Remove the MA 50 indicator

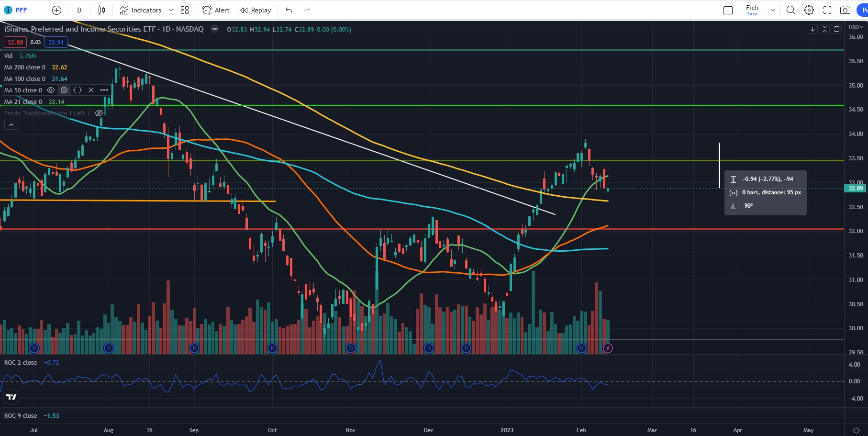91,90
